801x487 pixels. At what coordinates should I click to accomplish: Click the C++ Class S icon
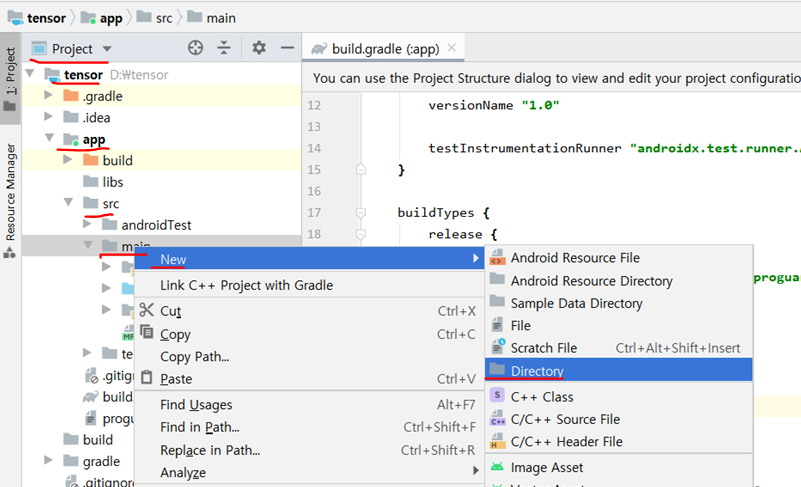tap(497, 395)
